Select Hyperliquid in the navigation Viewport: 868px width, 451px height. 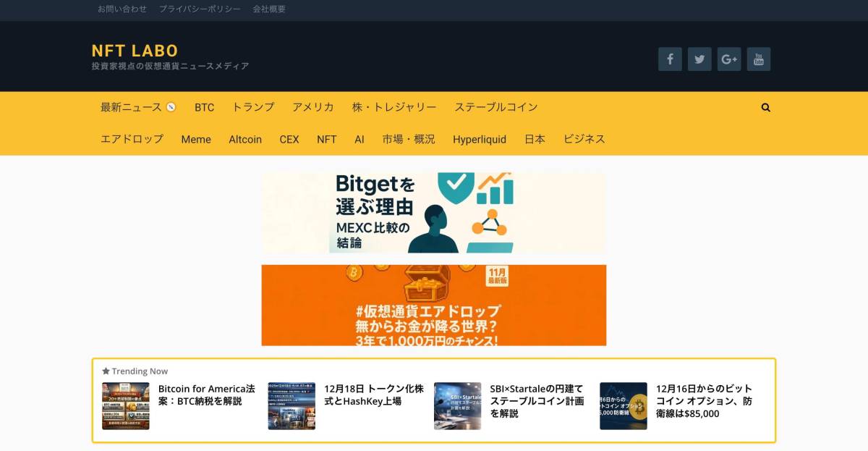pos(480,139)
